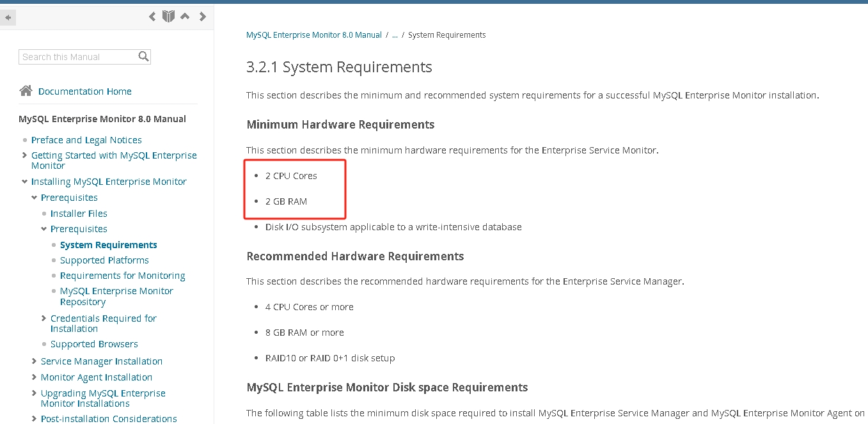Click the Disk I/O subsystem bullet text
868x424 pixels.
click(393, 227)
